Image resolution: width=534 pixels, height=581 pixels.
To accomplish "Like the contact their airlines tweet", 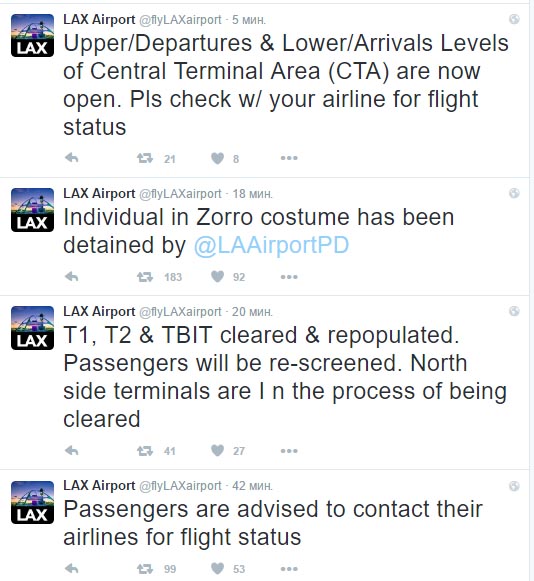I will pos(218,568).
